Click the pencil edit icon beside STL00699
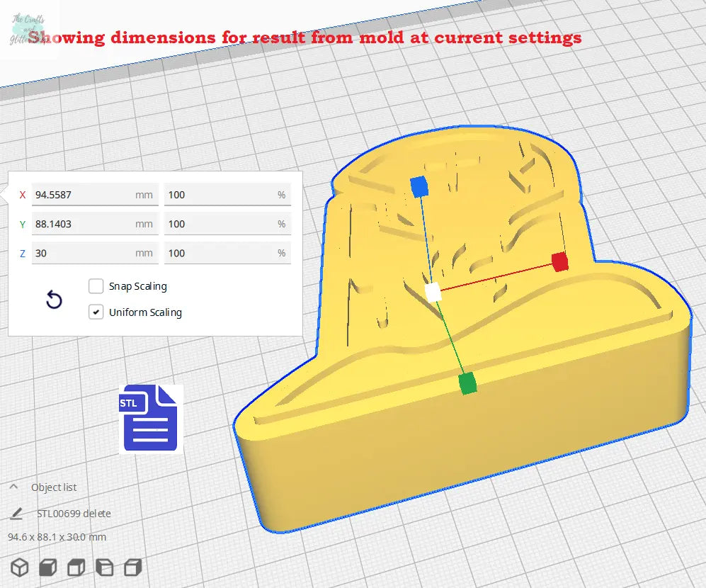Image resolution: width=706 pixels, height=588 pixels. [16, 513]
